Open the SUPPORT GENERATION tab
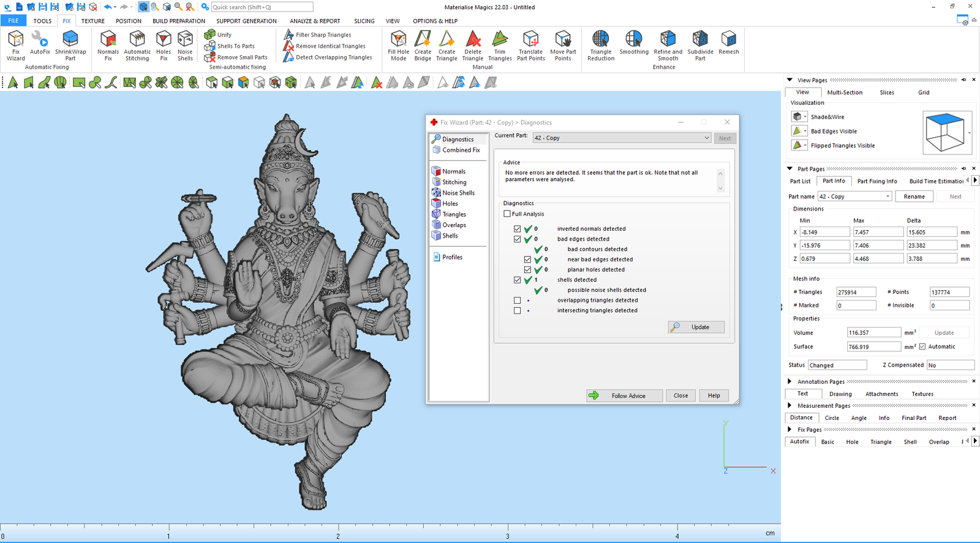The width and height of the screenshot is (980, 543). [246, 21]
